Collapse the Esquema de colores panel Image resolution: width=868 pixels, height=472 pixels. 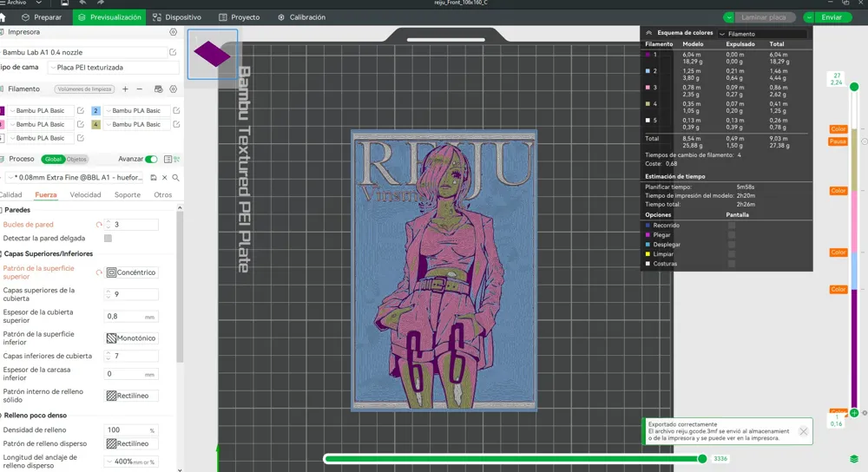point(648,33)
